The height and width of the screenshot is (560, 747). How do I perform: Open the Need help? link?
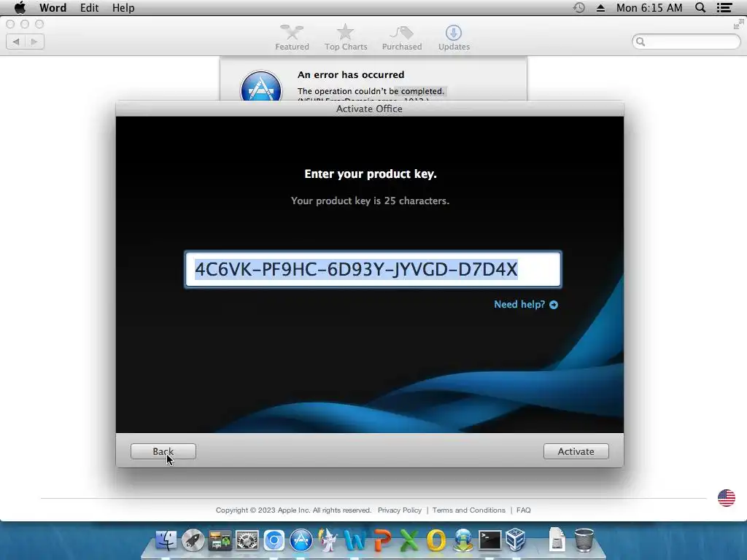coord(525,304)
